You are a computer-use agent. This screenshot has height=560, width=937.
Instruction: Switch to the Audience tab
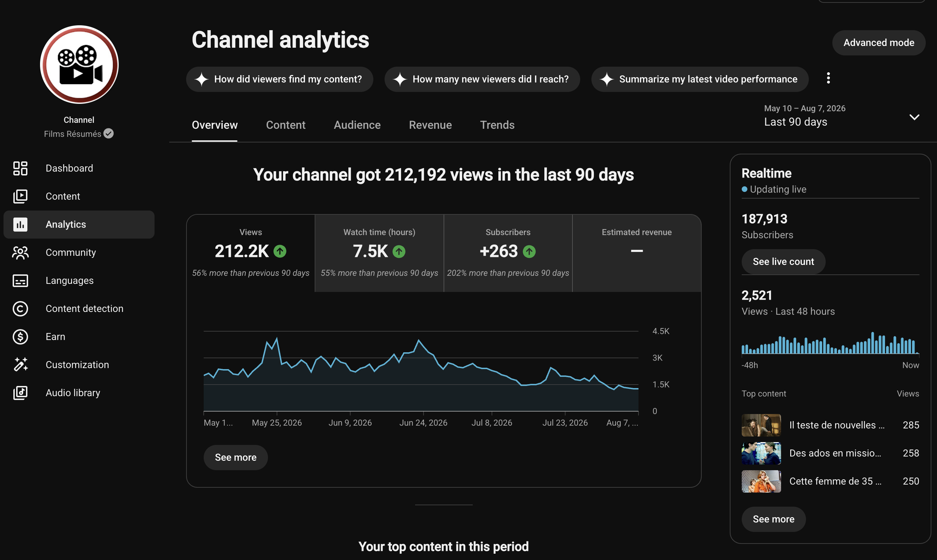357,125
